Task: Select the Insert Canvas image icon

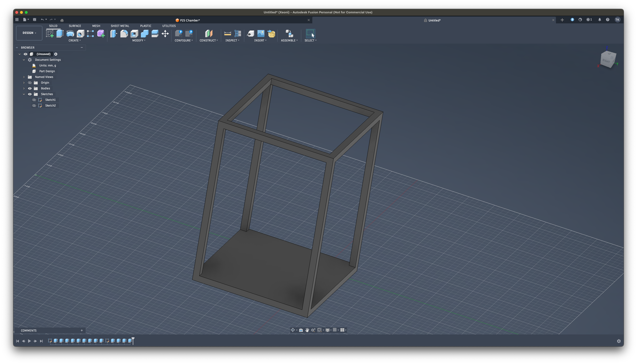Action: pyautogui.click(x=261, y=34)
